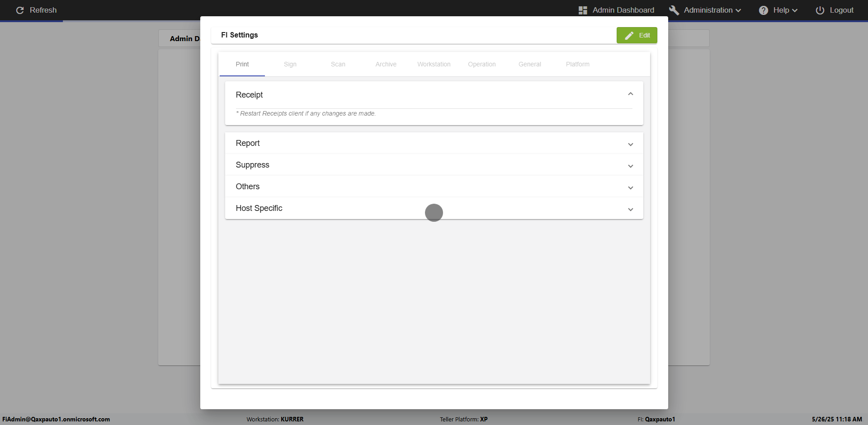Open the Administration dropdown menu
Image resolution: width=868 pixels, height=425 pixels.
tap(705, 10)
